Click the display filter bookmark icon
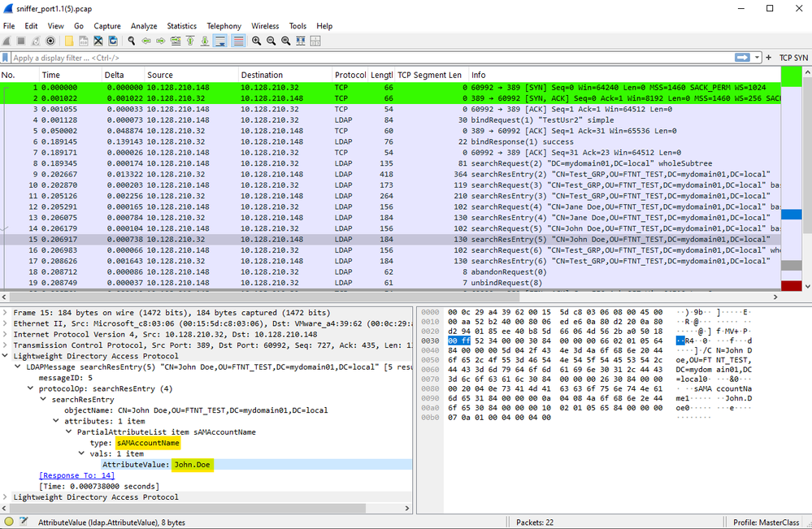This screenshot has height=529, width=812. pos(7,58)
